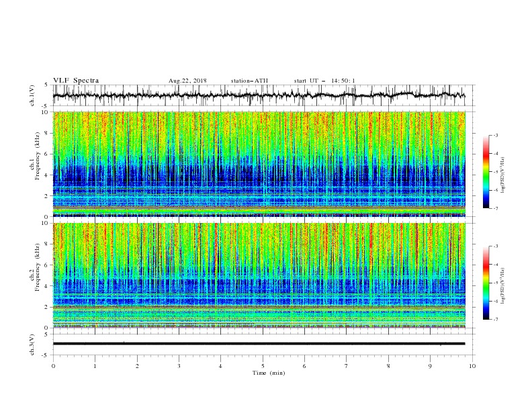Click time axis tick label "1"

tap(95, 366)
